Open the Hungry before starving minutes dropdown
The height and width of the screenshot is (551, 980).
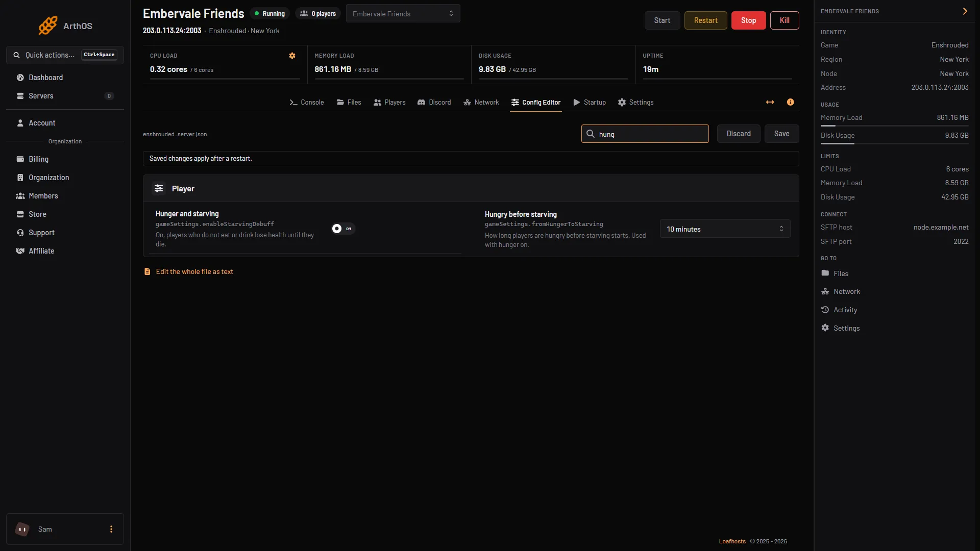[725, 229]
